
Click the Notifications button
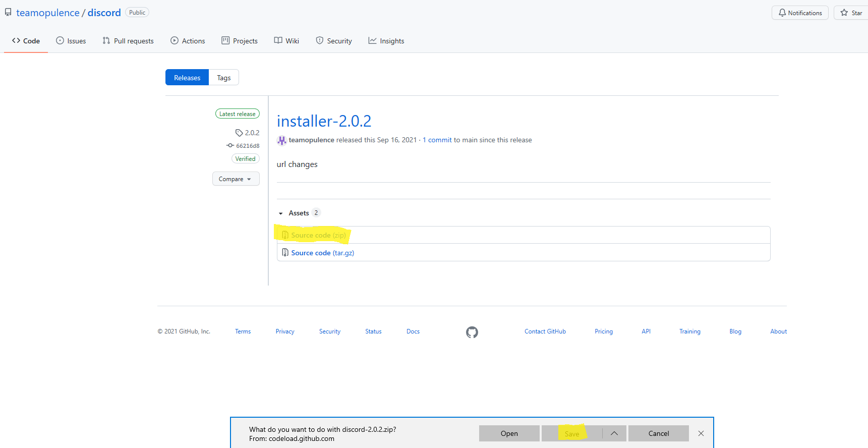800,13
